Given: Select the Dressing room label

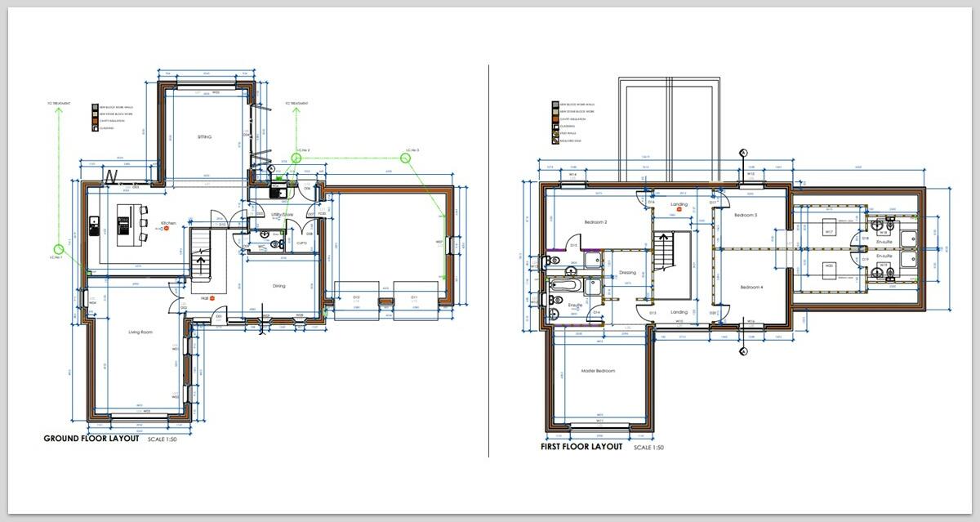Looking at the screenshot, I should [627, 273].
